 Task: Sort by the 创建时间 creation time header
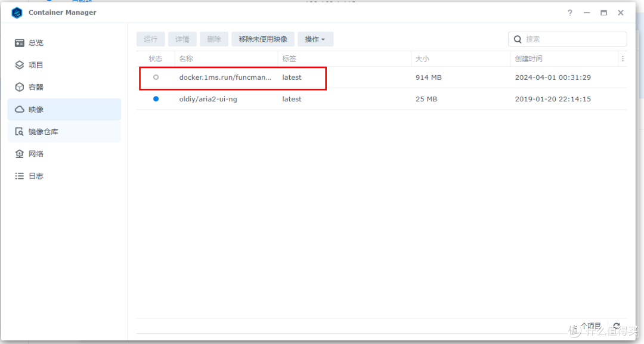tap(564, 58)
